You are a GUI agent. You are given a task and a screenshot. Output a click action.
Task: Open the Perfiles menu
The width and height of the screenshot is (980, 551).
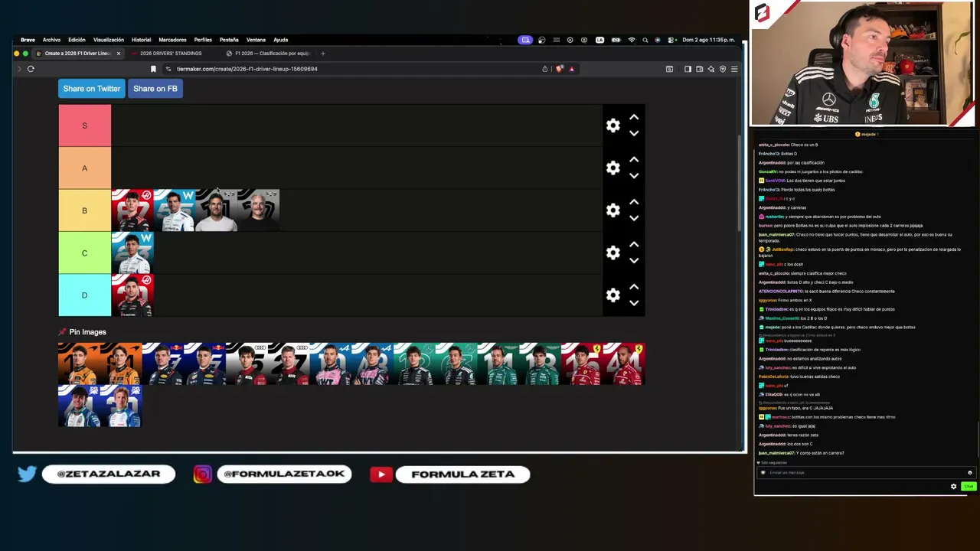(203, 40)
